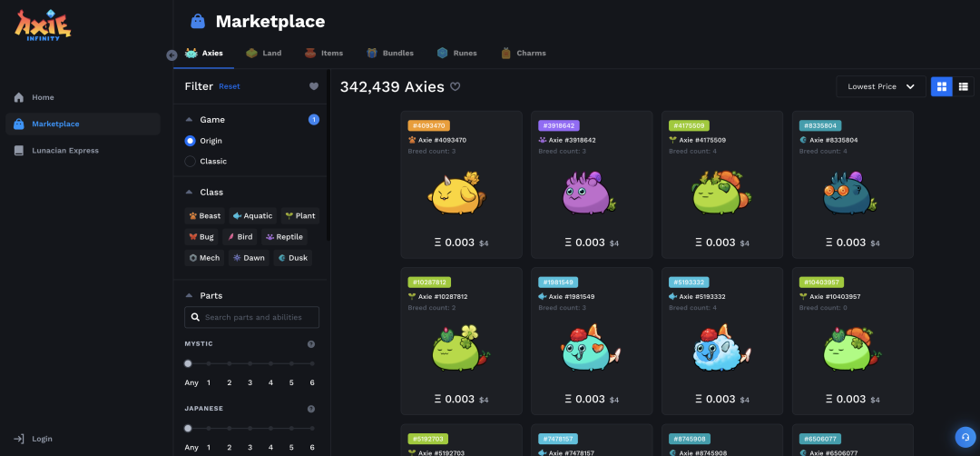This screenshot has height=456, width=980.
Task: Filter by Dawn class
Action: 249,258
